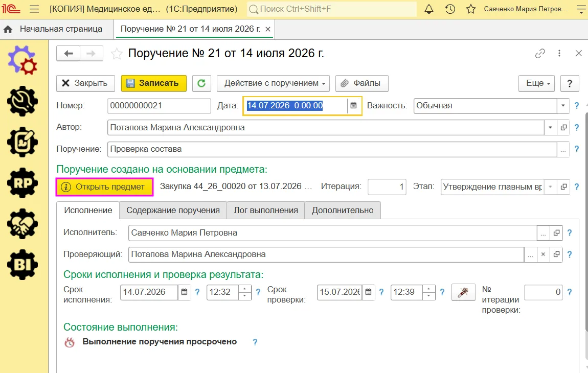Open calendar for Срок исполнения date
Image resolution: width=588 pixels, height=373 pixels.
tap(184, 292)
